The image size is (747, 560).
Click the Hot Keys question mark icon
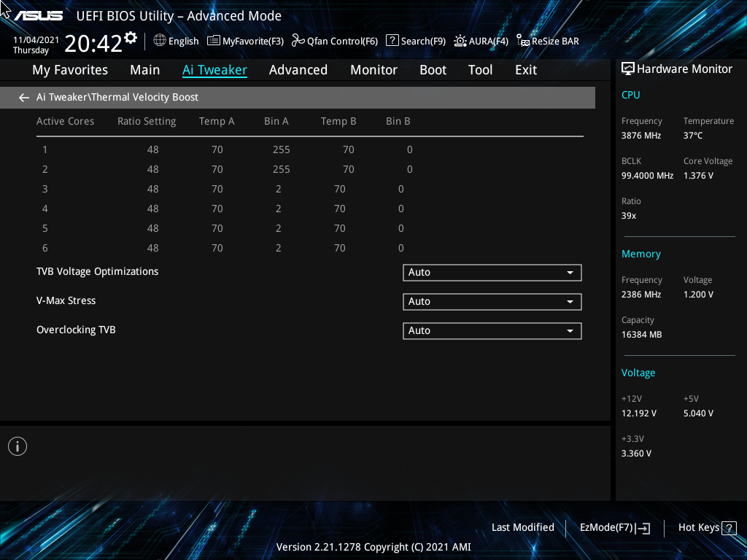[729, 528]
